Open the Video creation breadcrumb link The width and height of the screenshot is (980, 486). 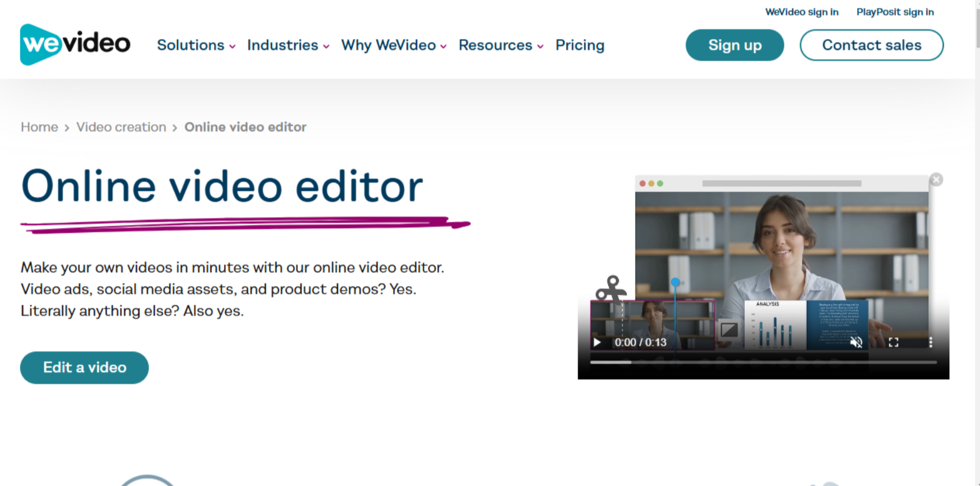121,127
